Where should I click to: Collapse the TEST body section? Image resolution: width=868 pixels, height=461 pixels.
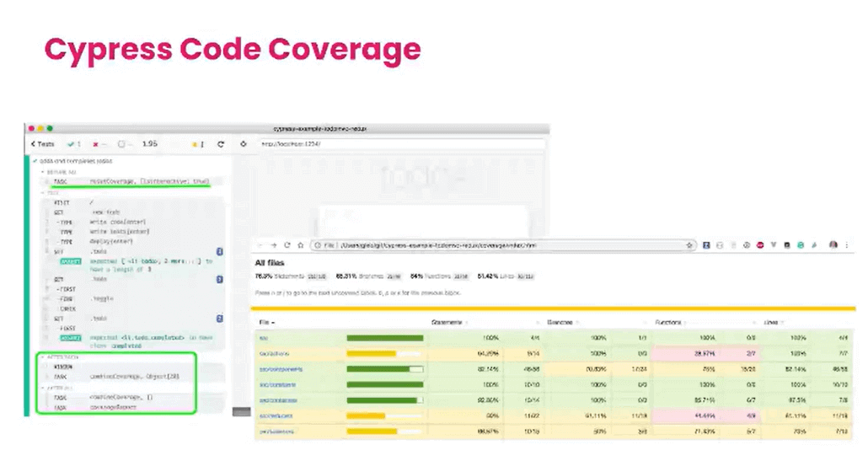51,193
